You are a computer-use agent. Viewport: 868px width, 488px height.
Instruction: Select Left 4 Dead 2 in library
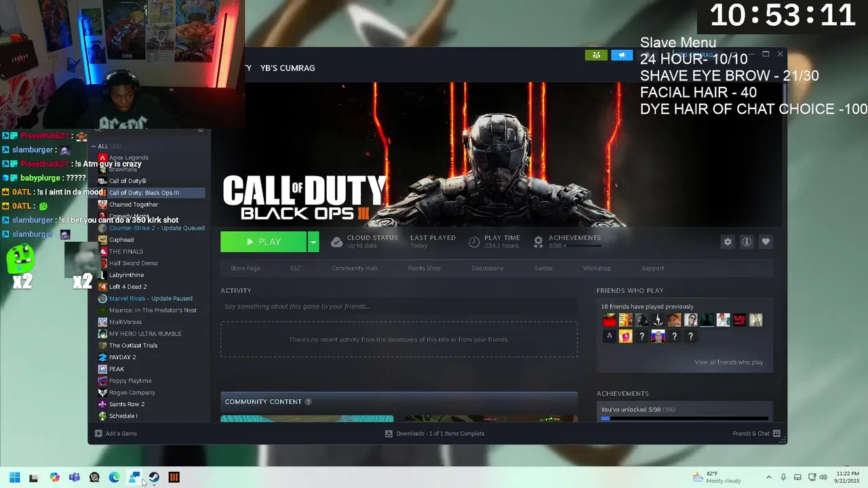click(x=148, y=287)
